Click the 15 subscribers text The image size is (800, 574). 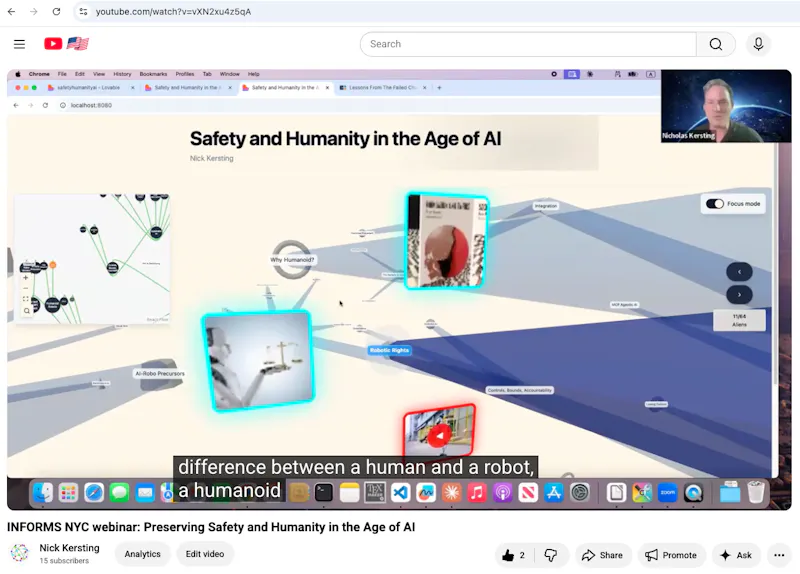[x=64, y=561]
